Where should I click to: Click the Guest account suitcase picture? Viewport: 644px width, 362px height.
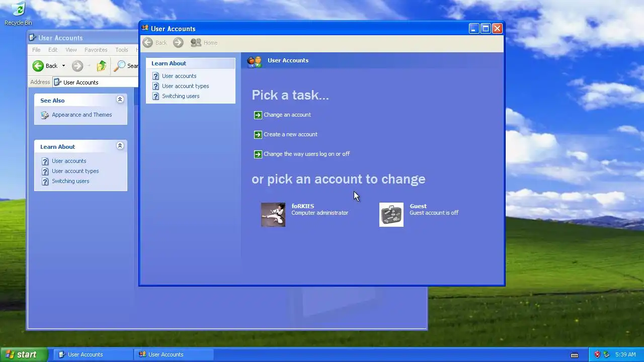391,215
